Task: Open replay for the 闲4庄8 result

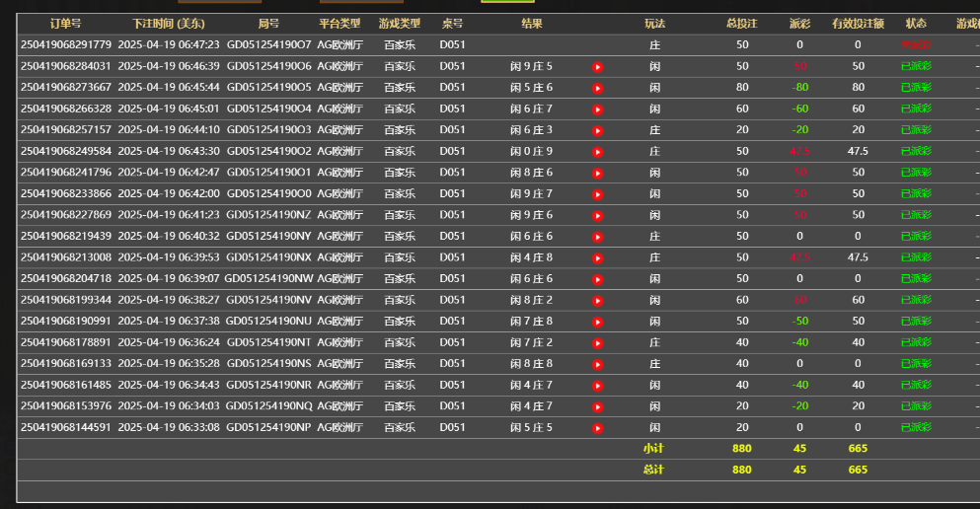Action: click(x=597, y=257)
